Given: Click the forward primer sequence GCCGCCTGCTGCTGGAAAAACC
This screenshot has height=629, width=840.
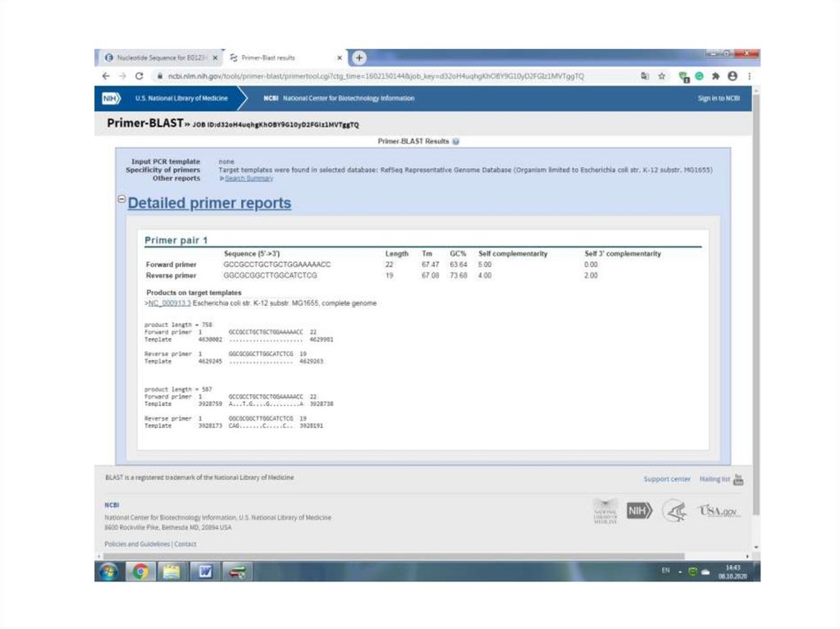Looking at the screenshot, I should [277, 265].
